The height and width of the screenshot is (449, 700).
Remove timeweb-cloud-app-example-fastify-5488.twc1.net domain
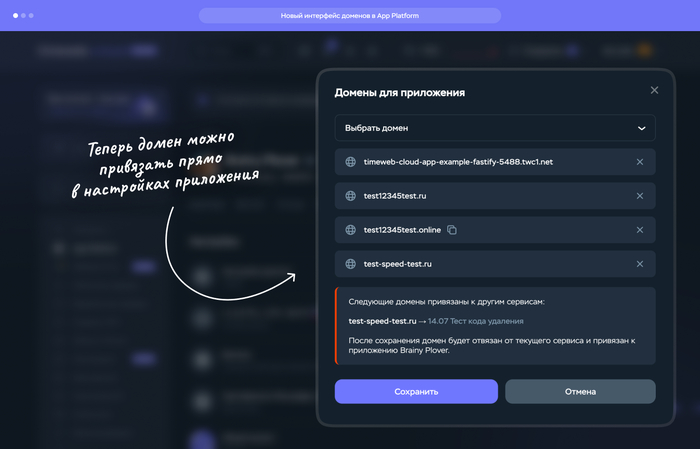[x=640, y=162]
